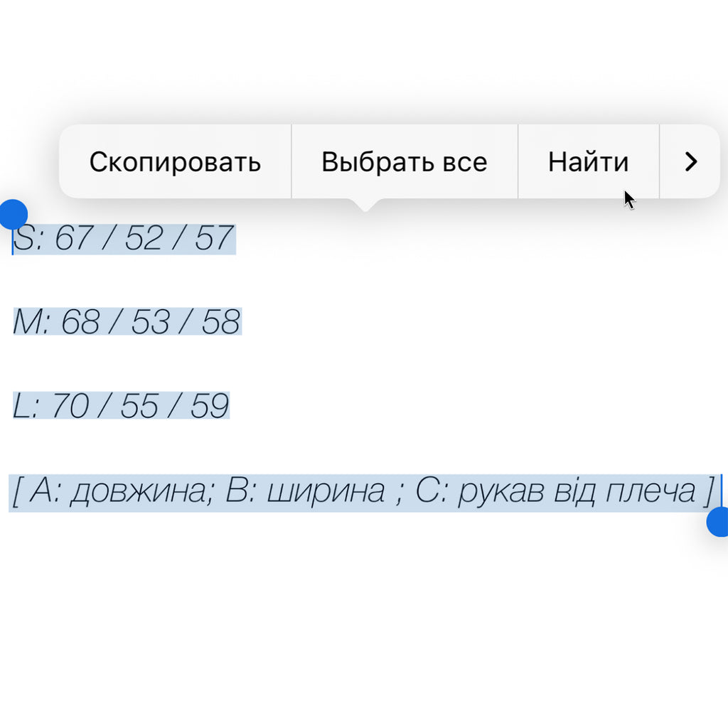Choose Выбрать все from the context menu
The height and width of the screenshot is (728, 728).
(x=404, y=162)
